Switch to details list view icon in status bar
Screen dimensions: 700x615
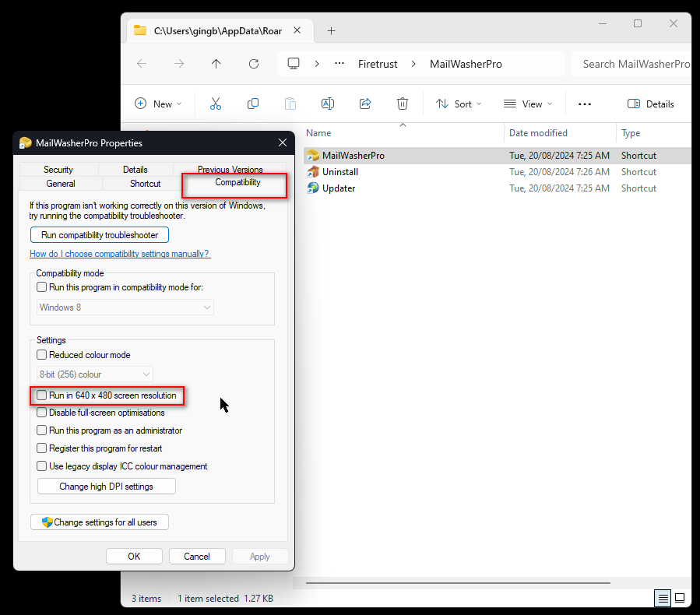[x=663, y=598]
